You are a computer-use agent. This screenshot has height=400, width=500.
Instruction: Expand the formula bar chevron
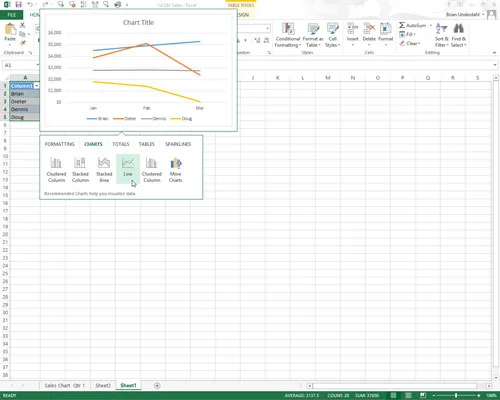point(495,65)
